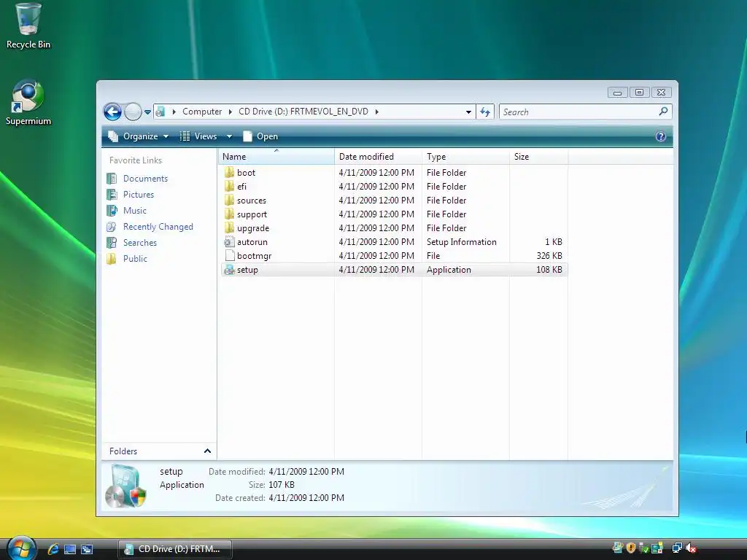Sort by the Size column header
Screen dimensions: 747x560
click(x=539, y=157)
